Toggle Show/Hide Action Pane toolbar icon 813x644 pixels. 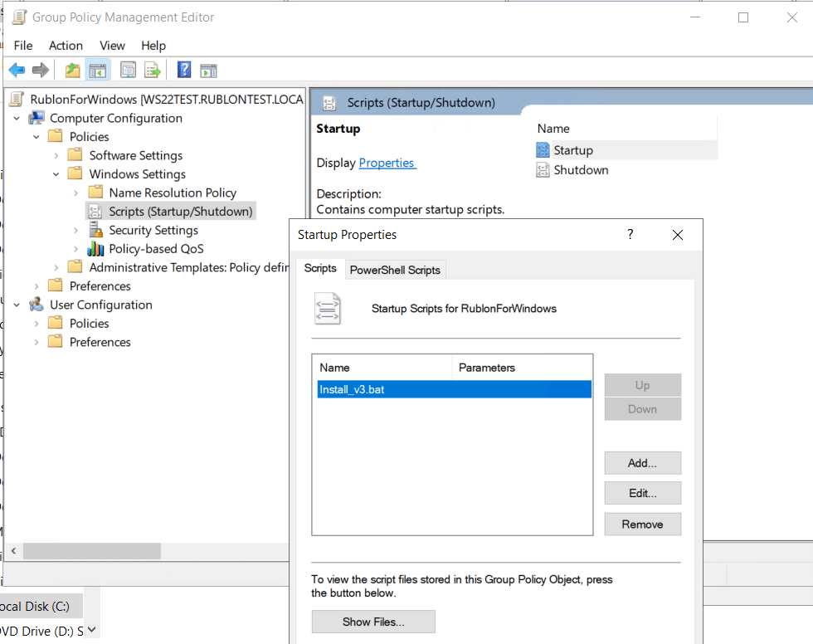tap(208, 70)
